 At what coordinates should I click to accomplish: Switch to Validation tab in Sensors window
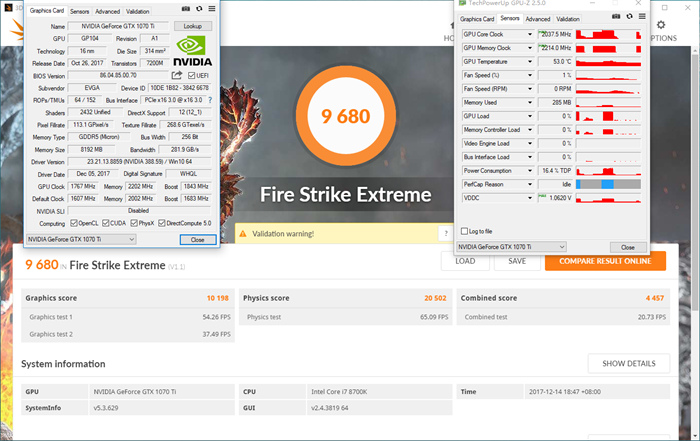pyautogui.click(x=568, y=18)
